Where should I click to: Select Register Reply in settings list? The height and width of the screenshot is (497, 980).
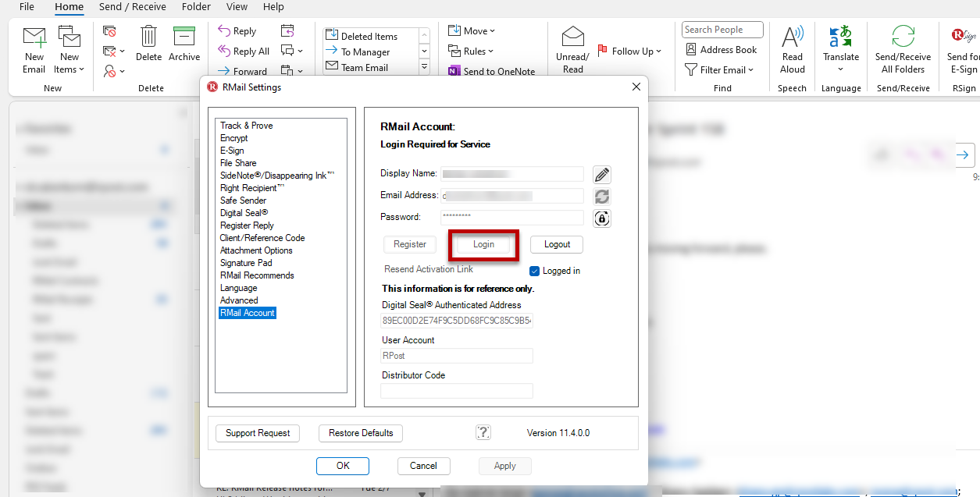point(247,225)
